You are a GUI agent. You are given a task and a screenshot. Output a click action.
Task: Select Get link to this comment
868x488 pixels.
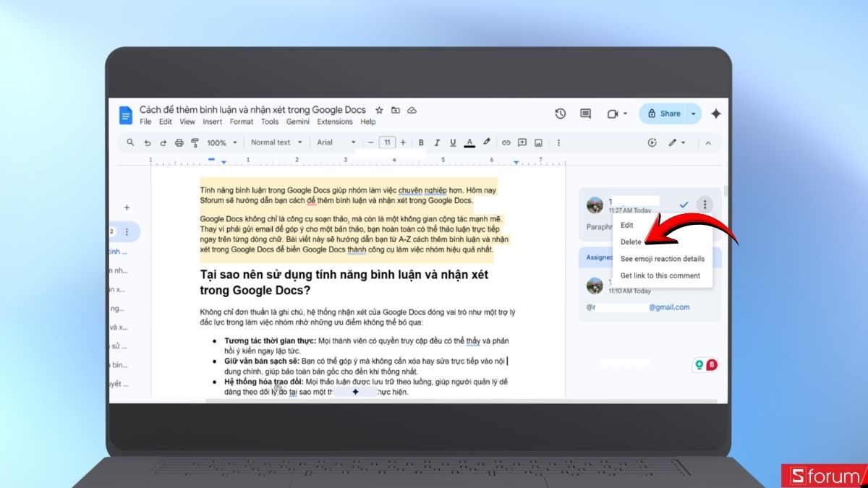point(662,275)
